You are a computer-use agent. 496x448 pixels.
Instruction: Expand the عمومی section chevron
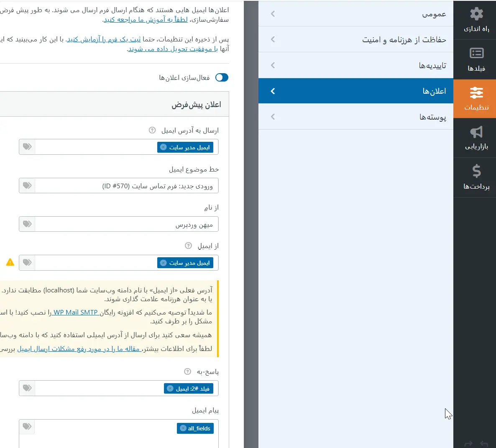pyautogui.click(x=273, y=14)
